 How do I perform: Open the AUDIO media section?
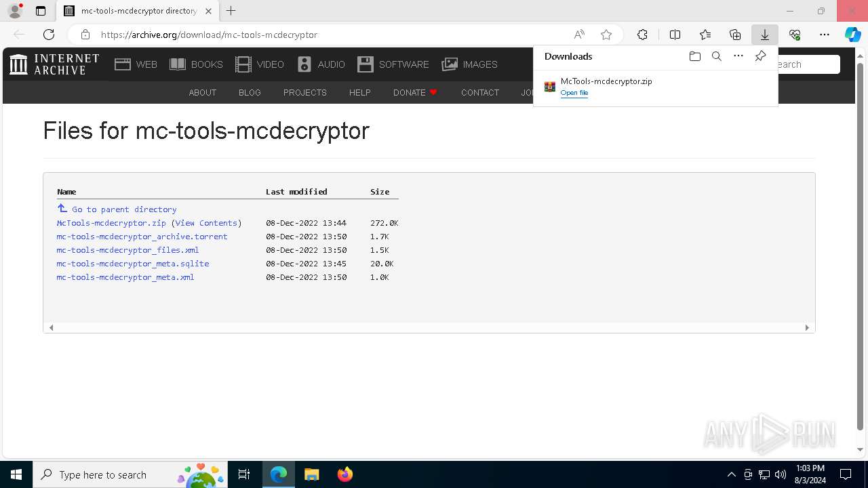pos(321,64)
